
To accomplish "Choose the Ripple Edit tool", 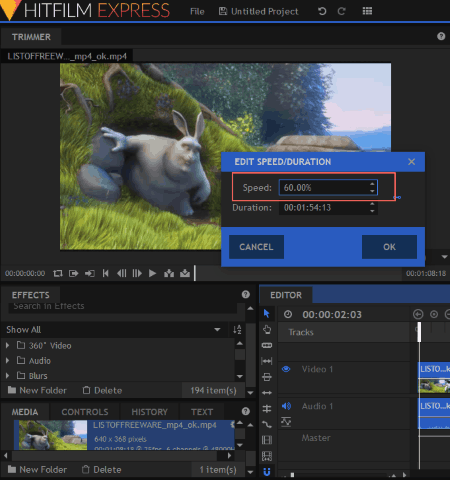I will point(267,393).
